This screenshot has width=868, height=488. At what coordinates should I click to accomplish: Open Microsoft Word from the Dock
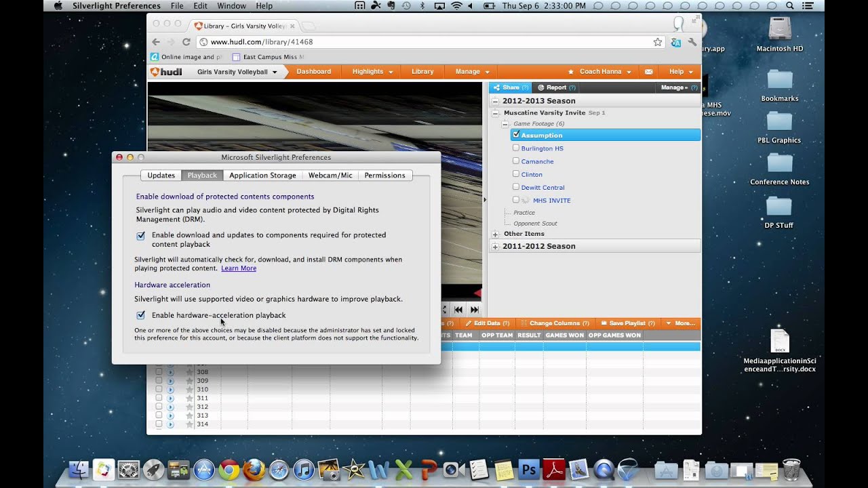[378, 470]
